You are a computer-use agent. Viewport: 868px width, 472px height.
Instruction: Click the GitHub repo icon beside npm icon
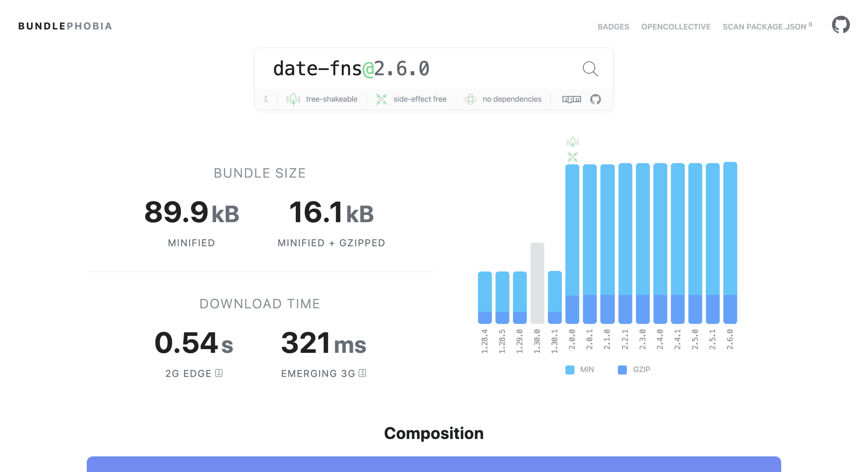(595, 99)
